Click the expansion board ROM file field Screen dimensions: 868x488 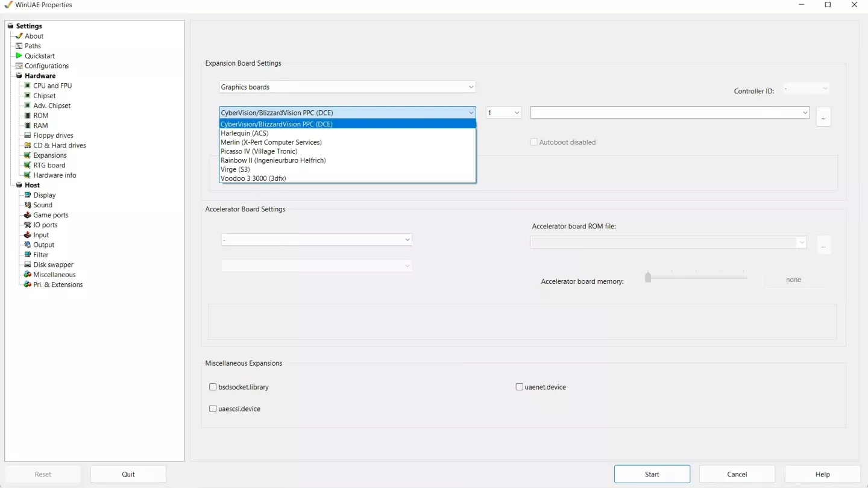pos(669,113)
